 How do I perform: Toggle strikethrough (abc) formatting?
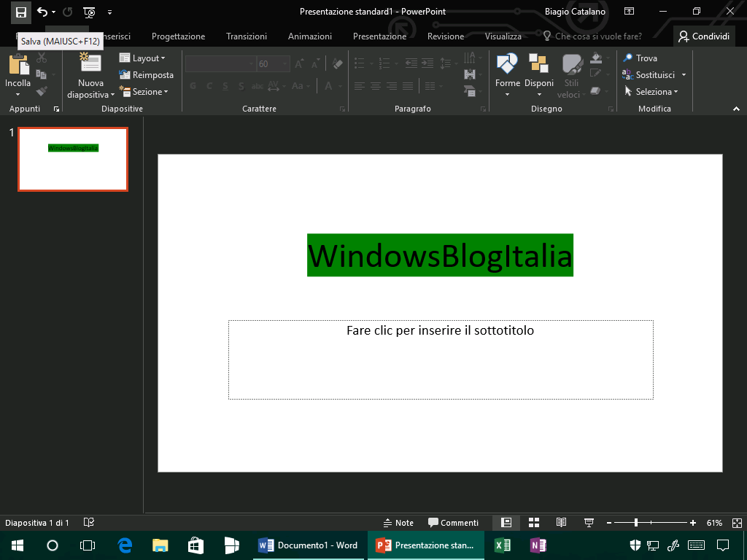click(258, 86)
